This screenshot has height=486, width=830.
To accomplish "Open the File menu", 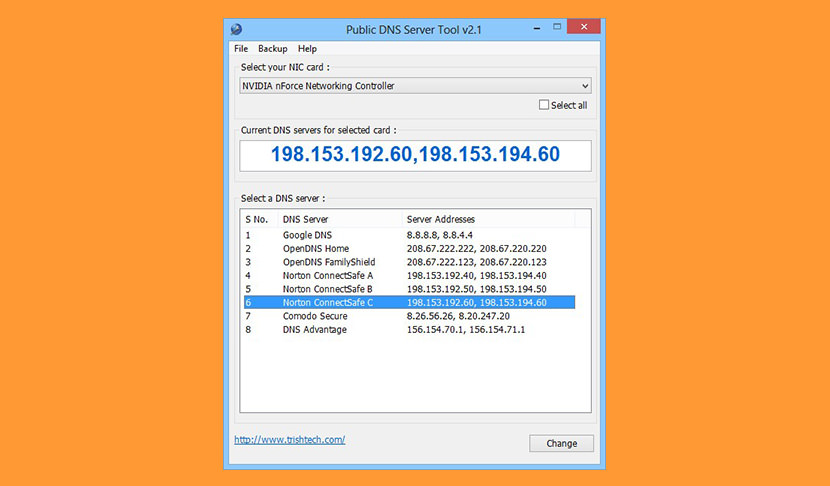I will pyautogui.click(x=241, y=49).
